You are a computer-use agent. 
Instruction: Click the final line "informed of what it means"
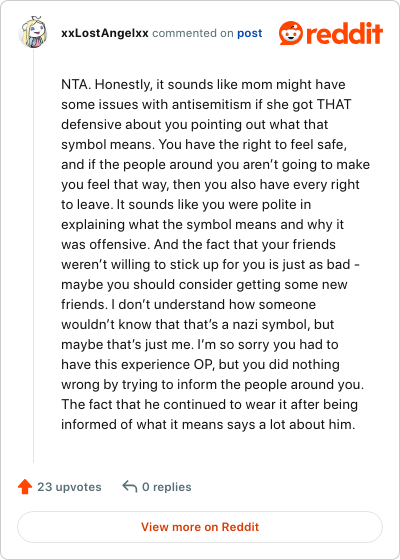pos(208,425)
